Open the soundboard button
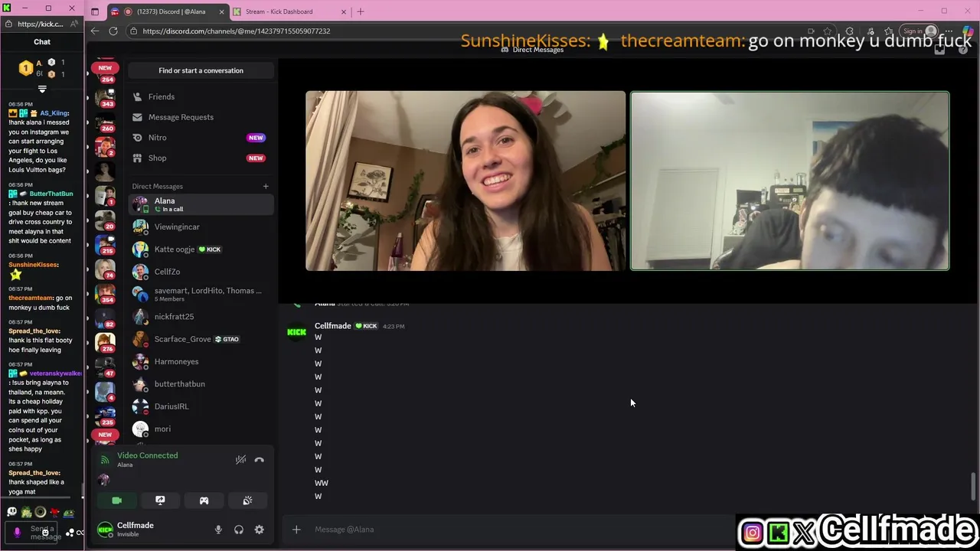 click(x=247, y=500)
